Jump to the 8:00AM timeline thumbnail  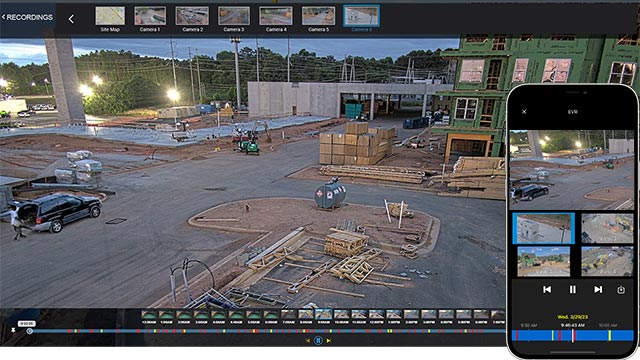[306, 315]
